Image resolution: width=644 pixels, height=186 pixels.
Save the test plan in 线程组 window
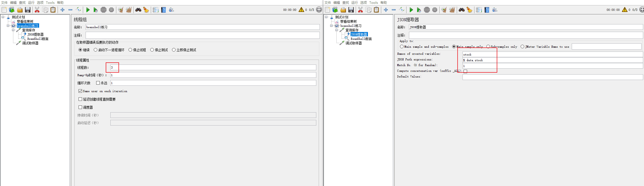click(28, 10)
